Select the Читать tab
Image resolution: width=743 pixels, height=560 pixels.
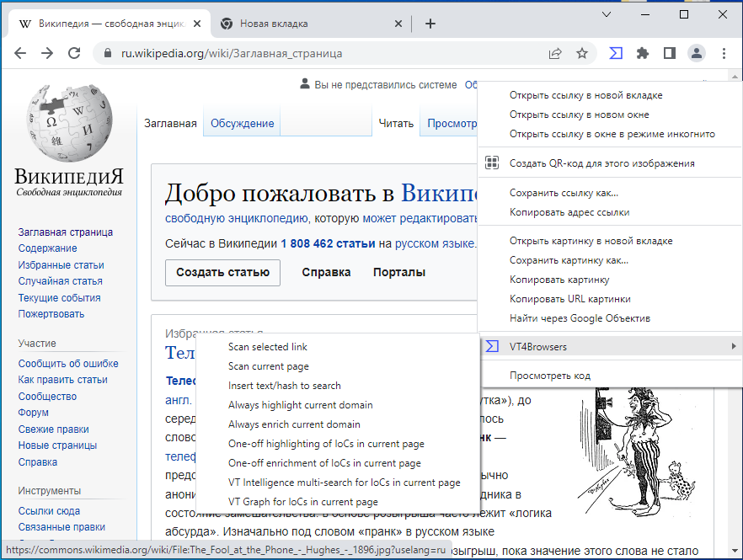pos(396,124)
